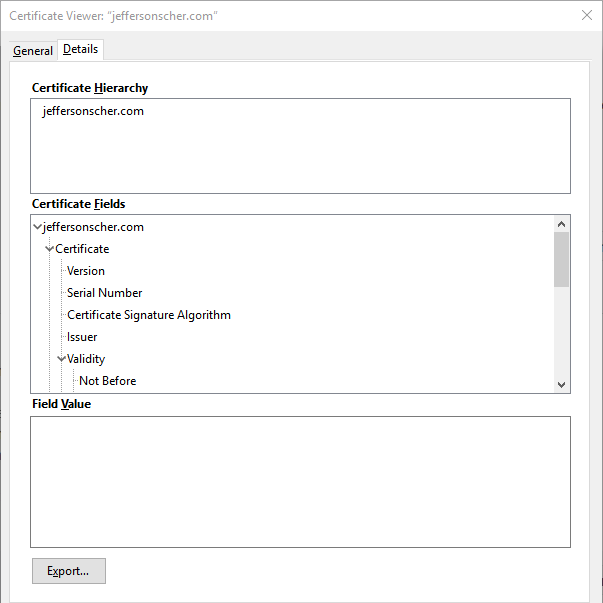
Task: Select the Version field
Action: pyautogui.click(x=86, y=271)
